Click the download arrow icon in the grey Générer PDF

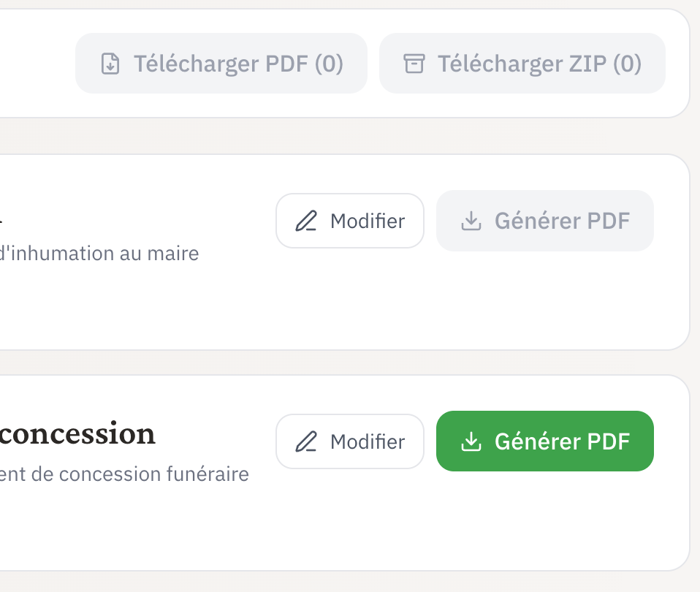pyautogui.click(x=472, y=221)
